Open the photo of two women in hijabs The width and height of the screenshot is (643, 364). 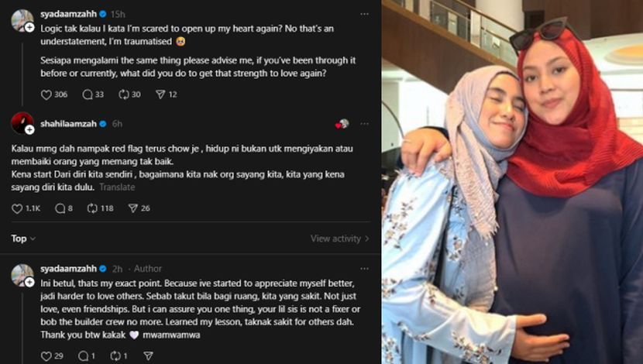coord(512,182)
